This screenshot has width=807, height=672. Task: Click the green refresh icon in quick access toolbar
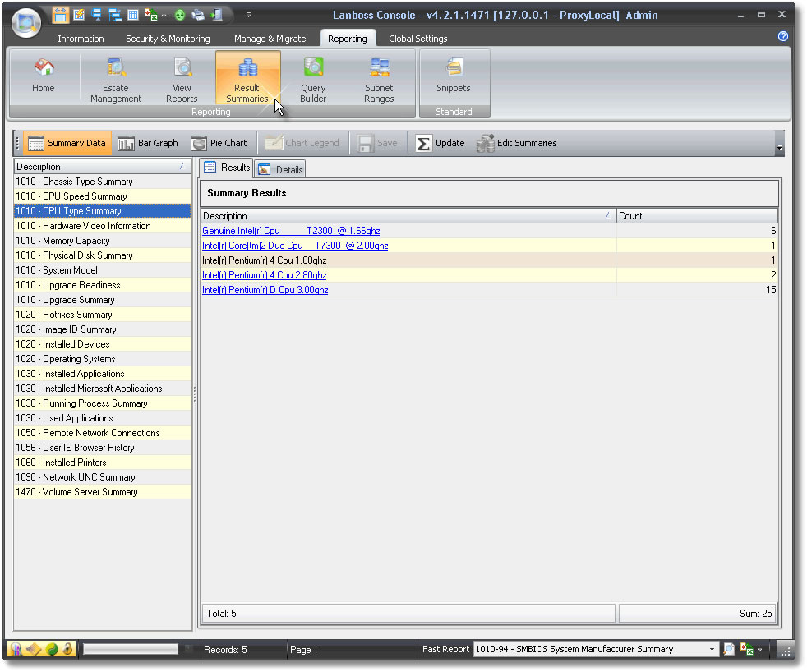pyautogui.click(x=180, y=15)
